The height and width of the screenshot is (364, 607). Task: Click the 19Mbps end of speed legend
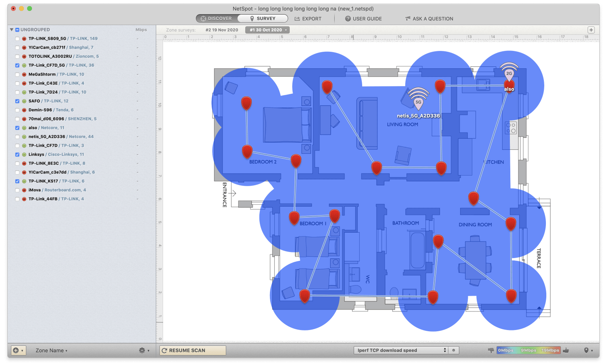[550, 350]
